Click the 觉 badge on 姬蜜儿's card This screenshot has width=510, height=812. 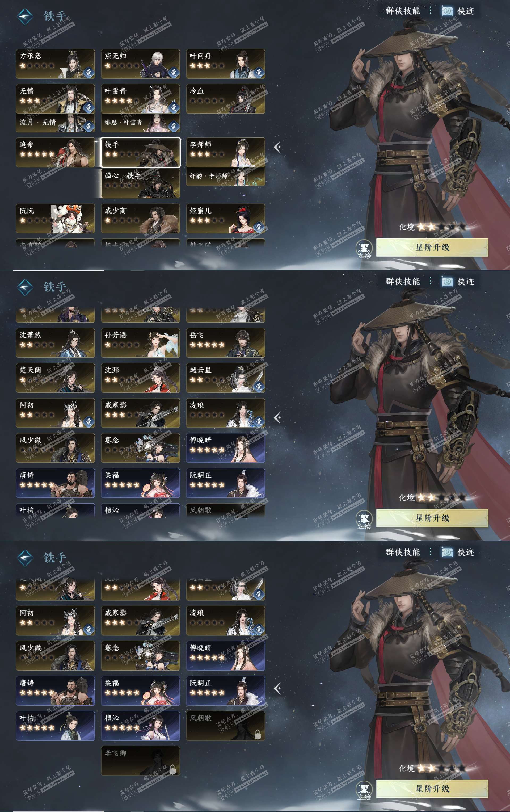(259, 227)
